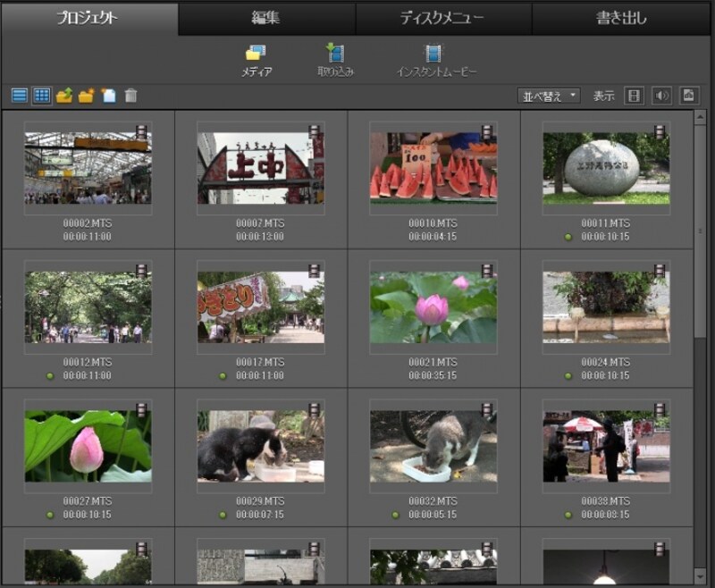Toggle still images display filter

pos(689,96)
